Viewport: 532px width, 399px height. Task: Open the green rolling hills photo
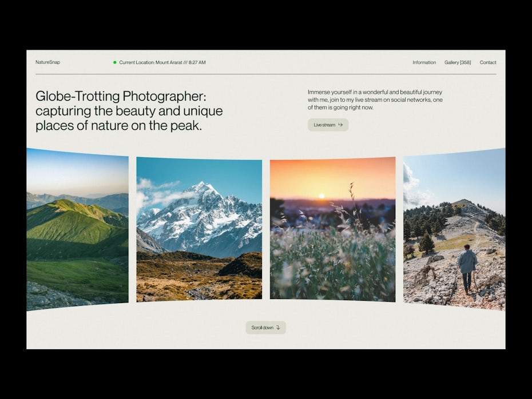pos(77,229)
